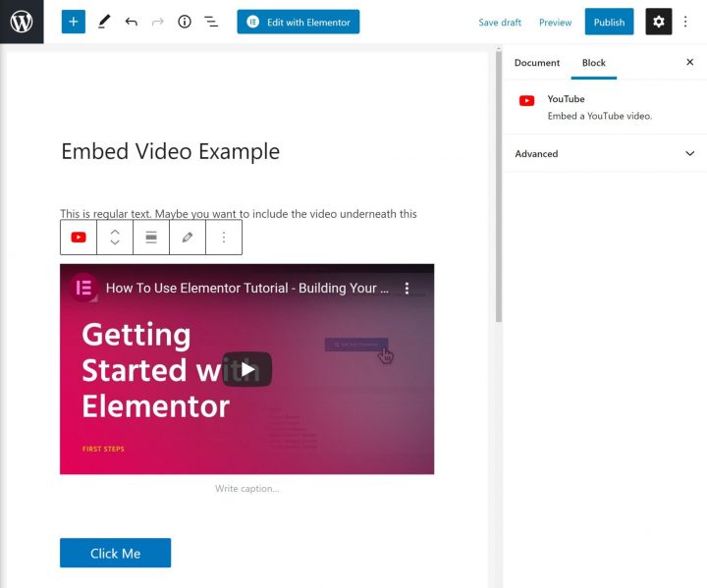Open the block inserter plus button

coord(73,22)
